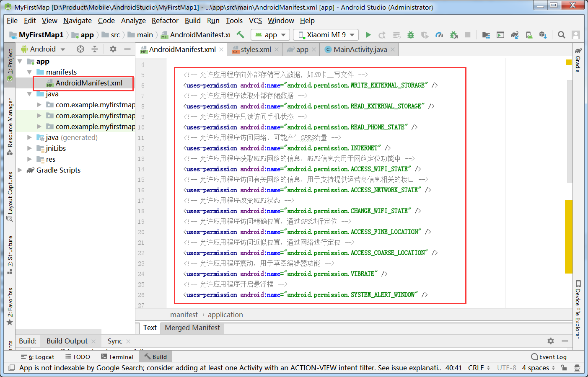The height and width of the screenshot is (377, 588).
Task: Click Attach Debugger to Android Process icon
Action: point(453,35)
